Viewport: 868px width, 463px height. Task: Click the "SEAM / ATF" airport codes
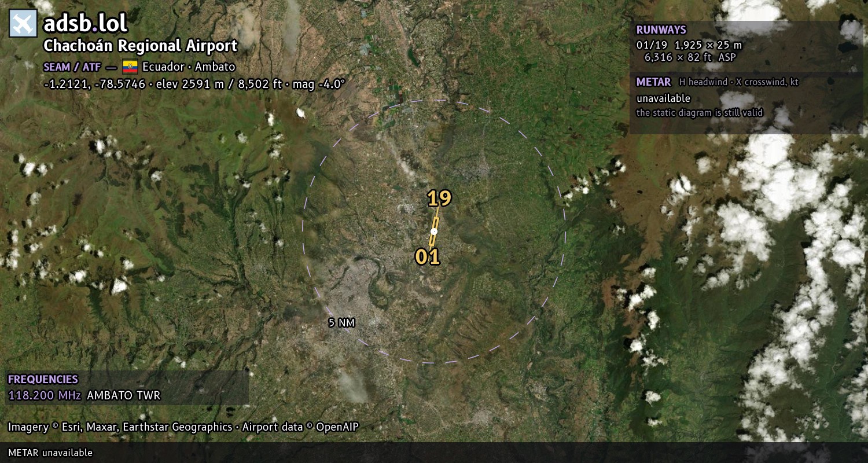click(72, 67)
